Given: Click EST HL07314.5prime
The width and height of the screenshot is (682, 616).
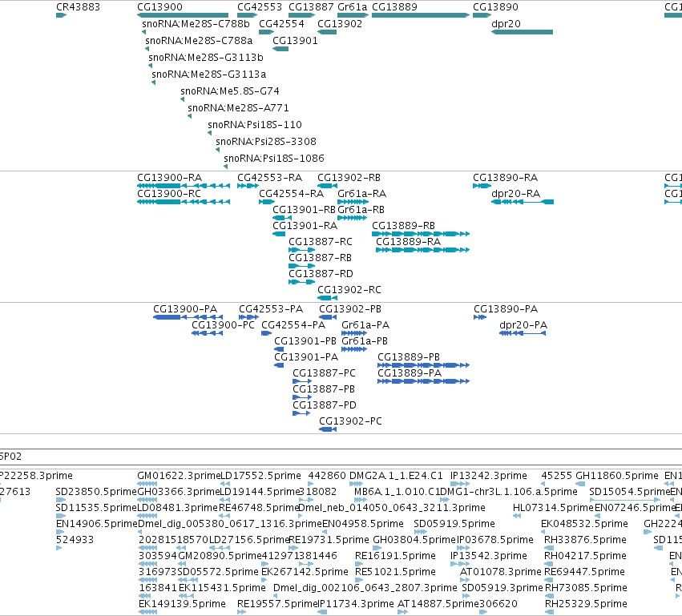Looking at the screenshot, I should 553,508.
